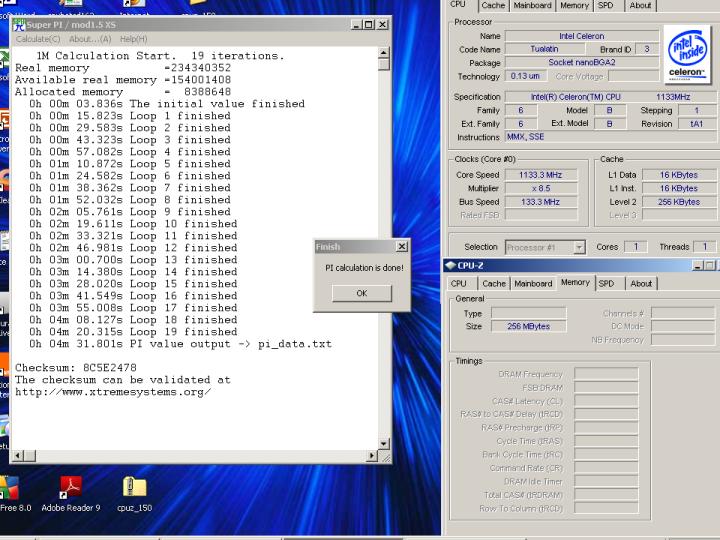Click the Checksum: 8C5E2478 line
The height and width of the screenshot is (540, 720).
pos(76,368)
